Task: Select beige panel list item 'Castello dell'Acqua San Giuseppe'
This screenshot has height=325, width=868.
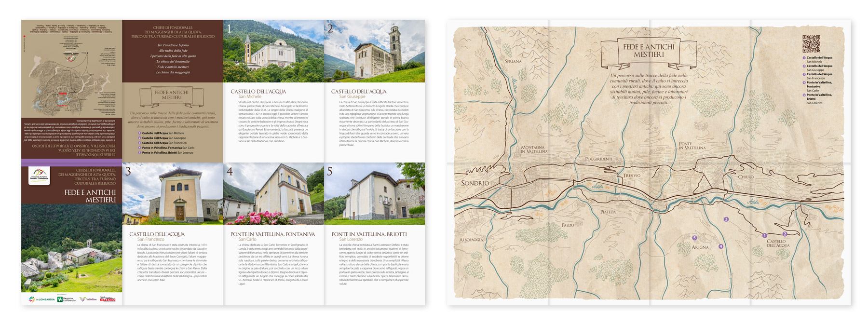Action: click(x=163, y=138)
